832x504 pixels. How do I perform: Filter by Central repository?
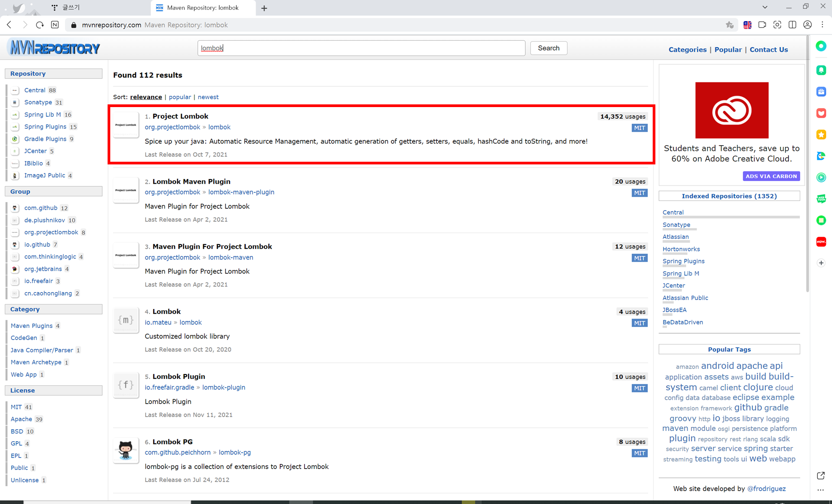[35, 90]
